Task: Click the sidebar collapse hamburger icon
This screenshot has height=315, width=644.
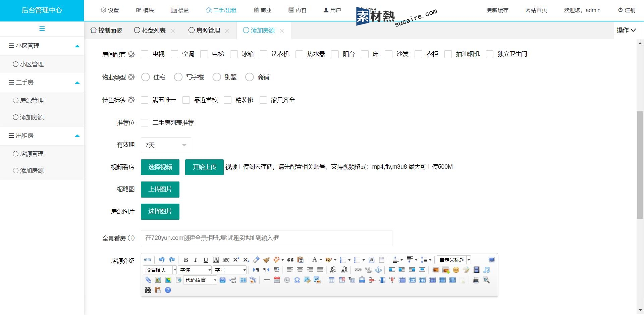Action: click(42, 29)
